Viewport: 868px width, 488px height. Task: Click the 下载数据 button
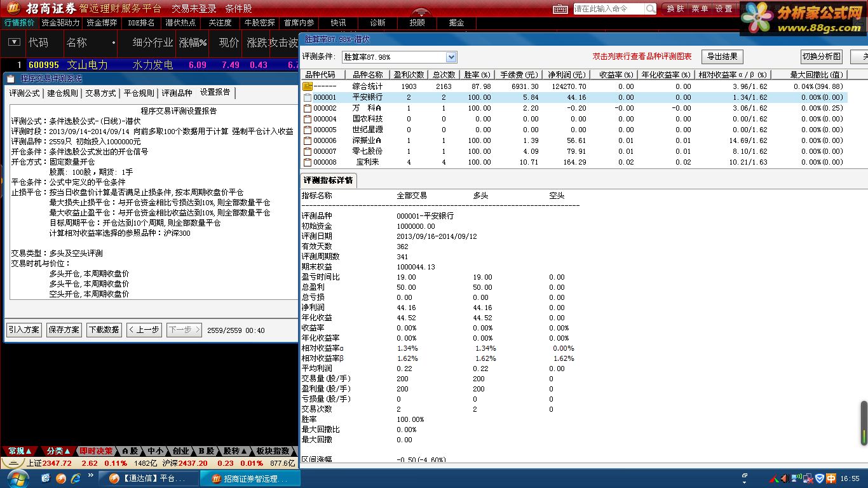point(104,330)
